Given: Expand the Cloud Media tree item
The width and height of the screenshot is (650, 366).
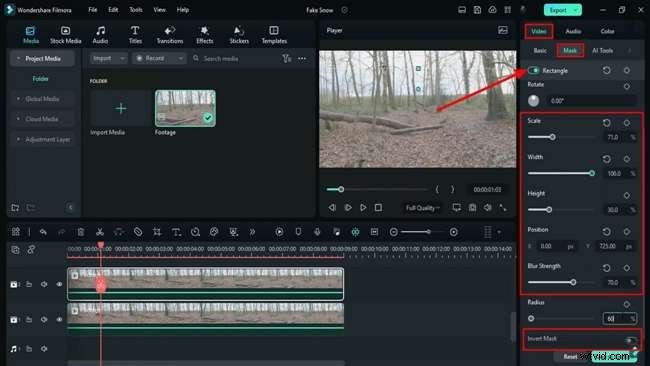Looking at the screenshot, I should [x=18, y=119].
